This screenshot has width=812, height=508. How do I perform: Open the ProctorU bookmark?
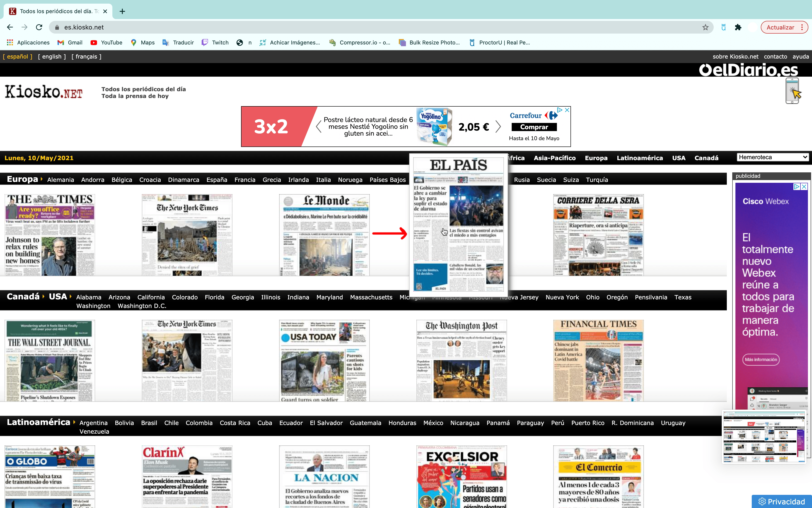coord(500,42)
